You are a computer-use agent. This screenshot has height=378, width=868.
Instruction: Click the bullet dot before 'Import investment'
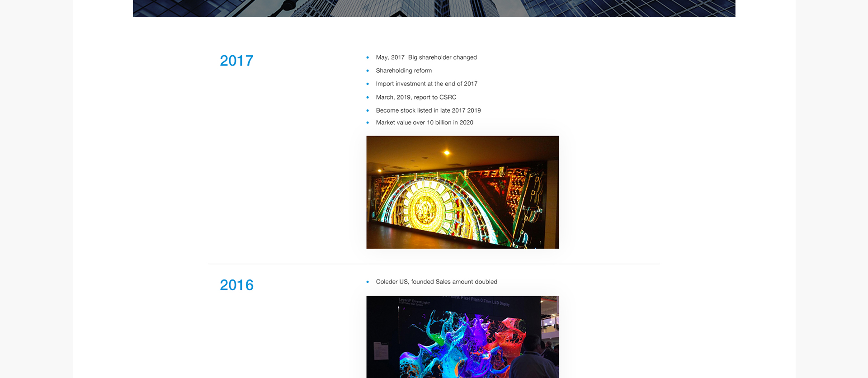pyautogui.click(x=368, y=84)
